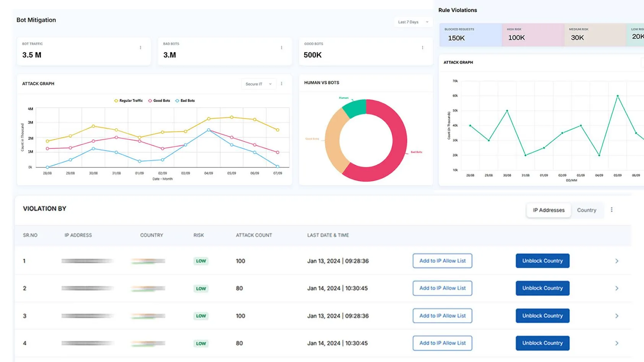Toggle Bad Bots legend series
Viewport: 644px width, 362px height.
click(x=185, y=101)
